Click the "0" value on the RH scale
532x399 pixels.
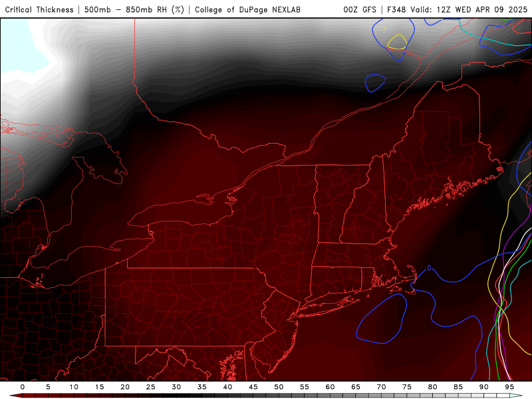(x=23, y=387)
